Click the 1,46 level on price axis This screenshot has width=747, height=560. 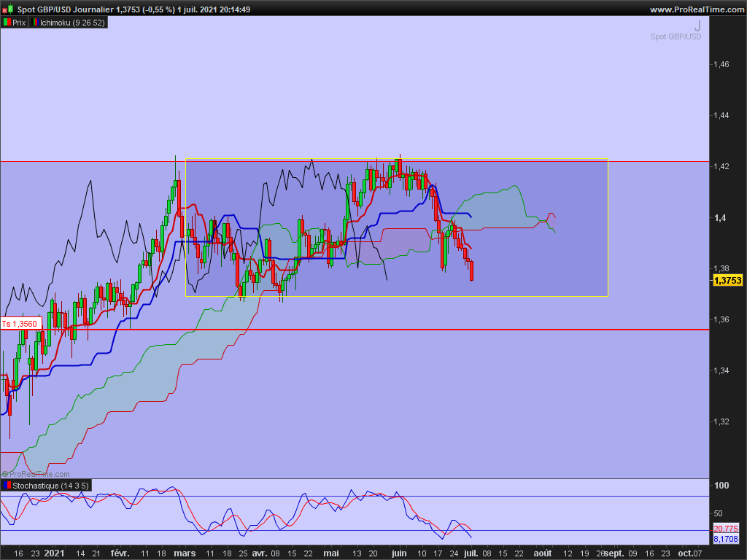point(721,64)
